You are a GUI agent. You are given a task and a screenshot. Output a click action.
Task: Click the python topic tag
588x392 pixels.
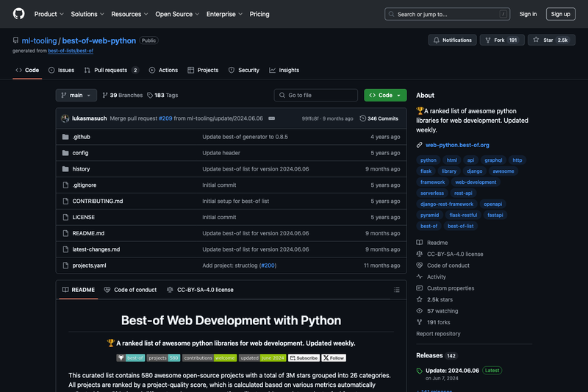pyautogui.click(x=429, y=160)
